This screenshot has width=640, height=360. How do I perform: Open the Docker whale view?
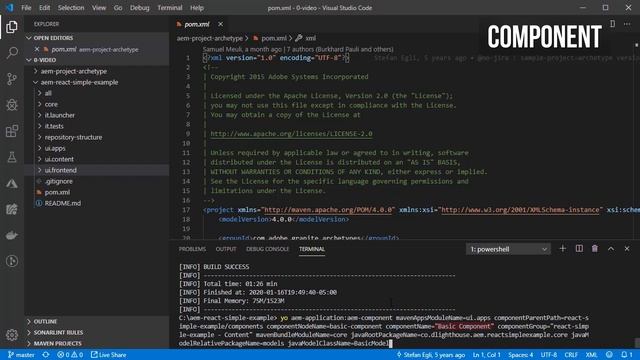click(12, 236)
